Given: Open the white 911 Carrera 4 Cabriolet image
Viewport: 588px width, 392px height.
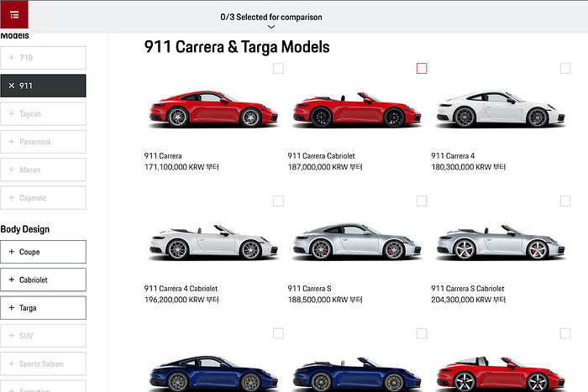Looking at the screenshot, I should point(213,242).
